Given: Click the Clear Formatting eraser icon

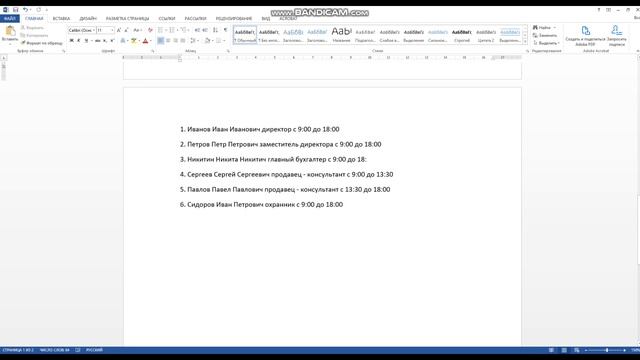Looking at the screenshot, I should pyautogui.click(x=150, y=30).
